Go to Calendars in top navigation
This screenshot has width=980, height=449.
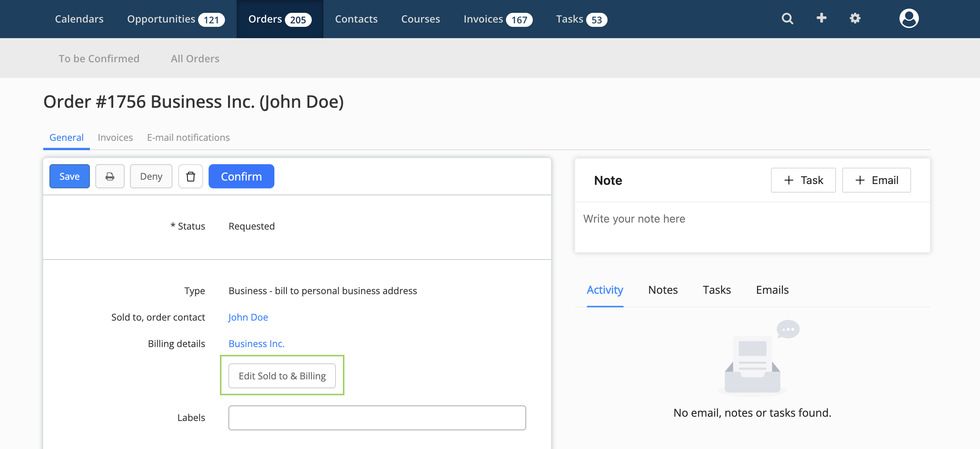[79, 19]
